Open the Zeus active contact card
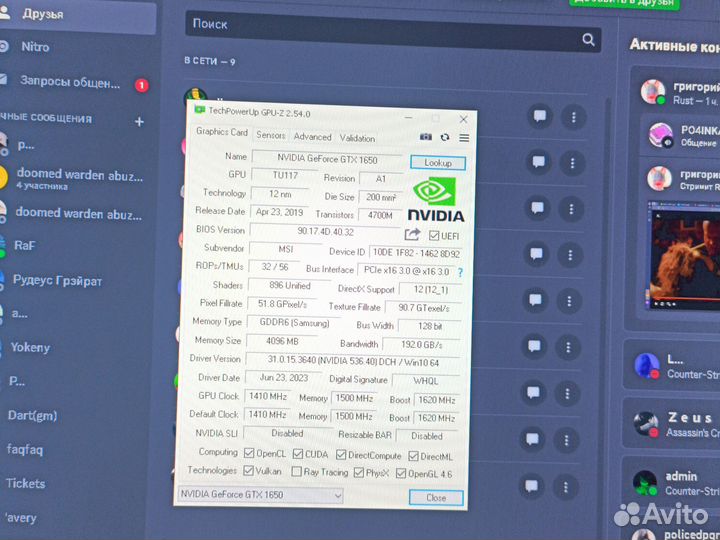The width and height of the screenshot is (720, 540). [673, 424]
